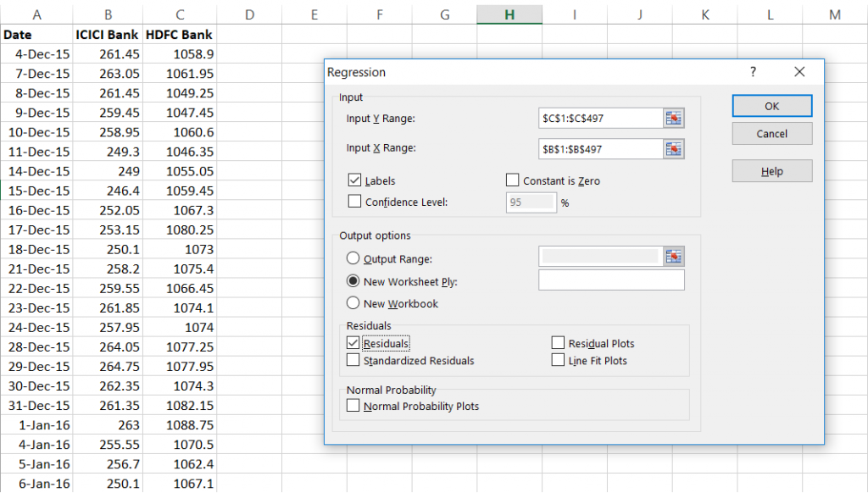Viewport: 868px width, 493px height.
Task: Click the Output Range range selector icon
Action: point(674,256)
